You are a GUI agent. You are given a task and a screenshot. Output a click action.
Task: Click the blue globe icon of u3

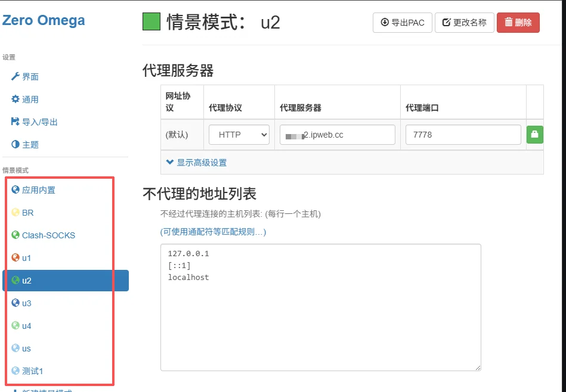click(15, 303)
